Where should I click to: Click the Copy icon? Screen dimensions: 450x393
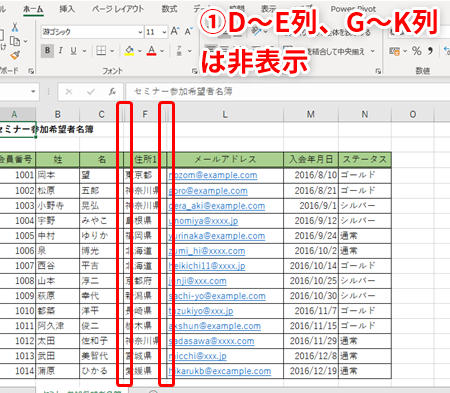[x=15, y=41]
